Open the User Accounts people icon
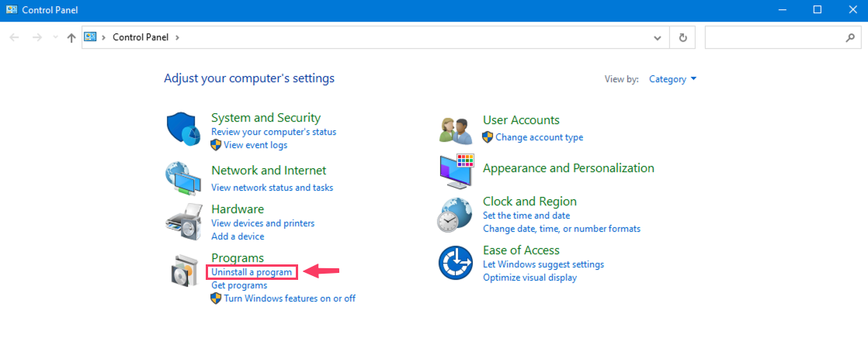 [456, 130]
